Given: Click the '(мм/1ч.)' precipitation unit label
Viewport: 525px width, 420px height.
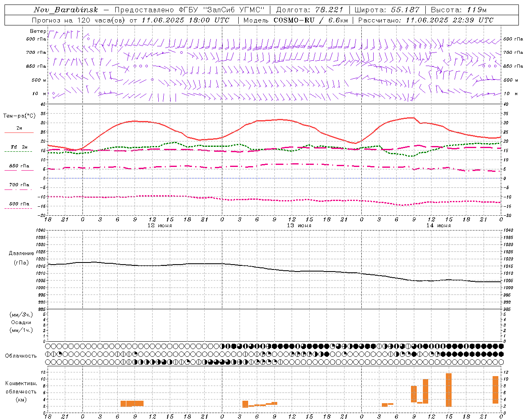Looking at the screenshot, I should click(x=21, y=330).
